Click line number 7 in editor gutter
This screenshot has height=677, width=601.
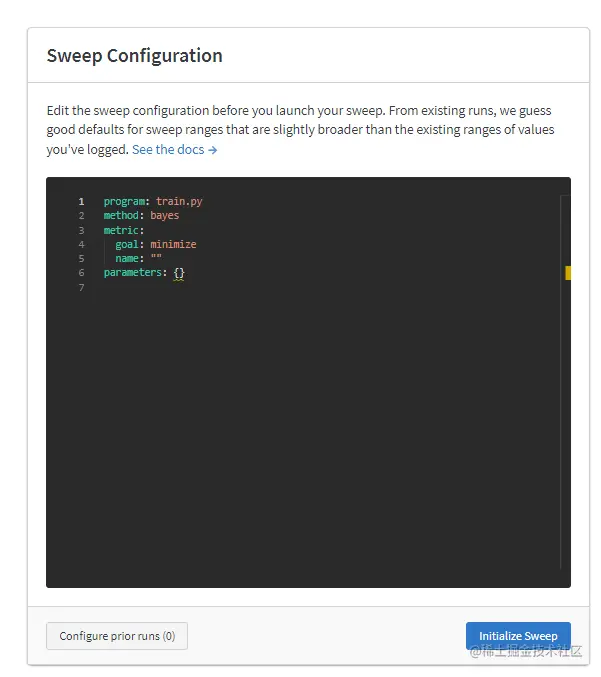(x=82, y=288)
